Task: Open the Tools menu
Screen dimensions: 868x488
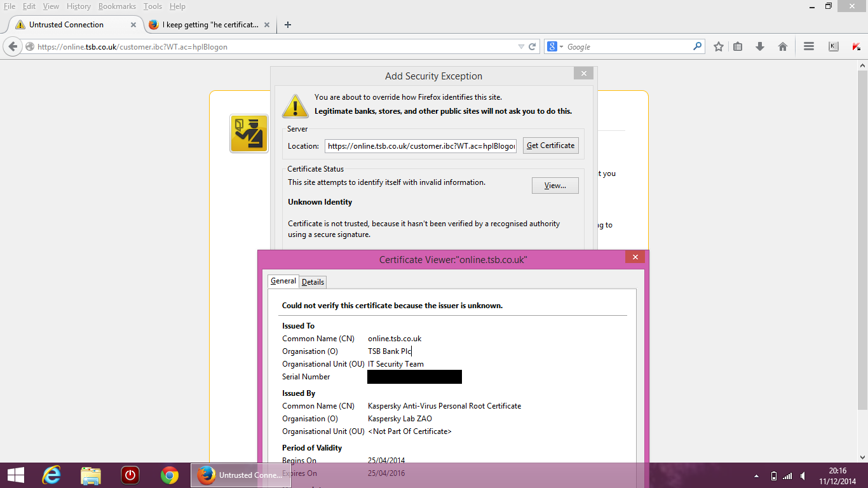Action: pyautogui.click(x=153, y=6)
